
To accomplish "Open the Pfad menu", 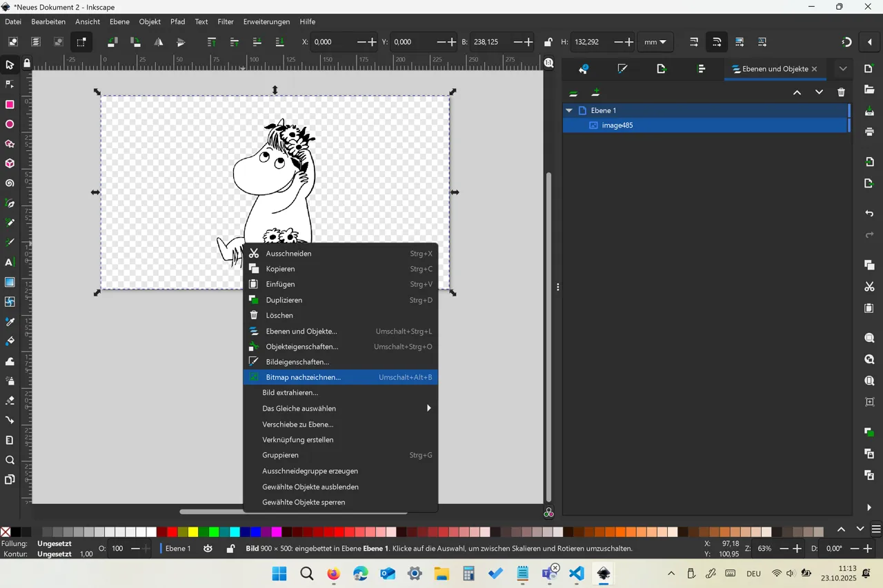I will click(177, 22).
